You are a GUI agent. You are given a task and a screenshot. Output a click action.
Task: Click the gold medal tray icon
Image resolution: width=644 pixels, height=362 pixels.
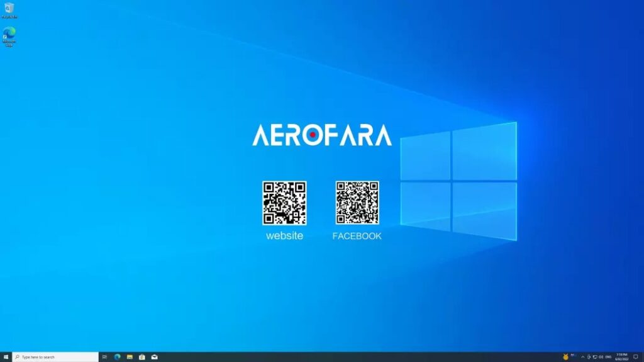pyautogui.click(x=565, y=357)
